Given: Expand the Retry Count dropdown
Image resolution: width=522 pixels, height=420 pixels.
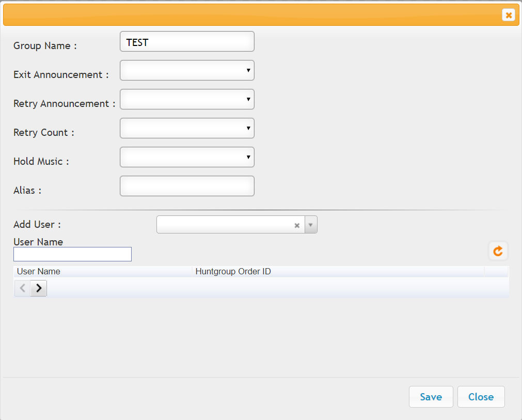Looking at the screenshot, I should [x=187, y=128].
